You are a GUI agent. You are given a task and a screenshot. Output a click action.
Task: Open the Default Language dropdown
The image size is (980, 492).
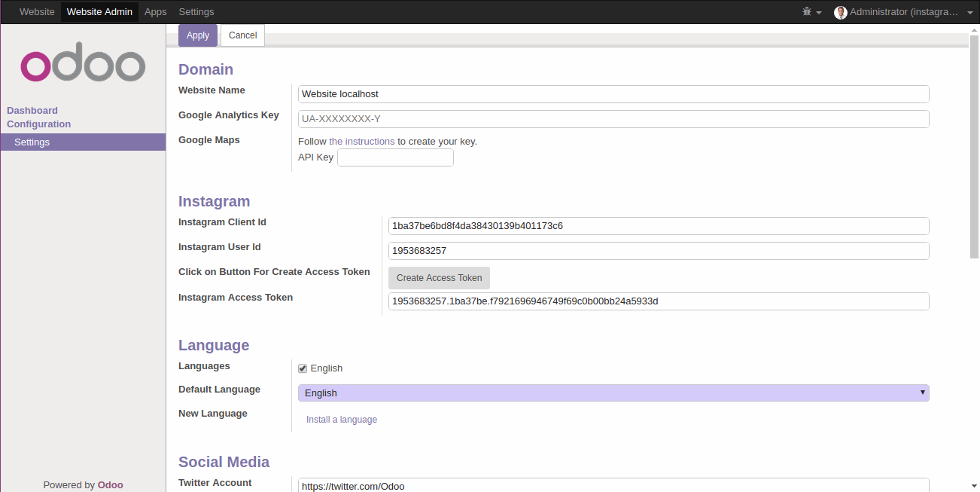613,393
